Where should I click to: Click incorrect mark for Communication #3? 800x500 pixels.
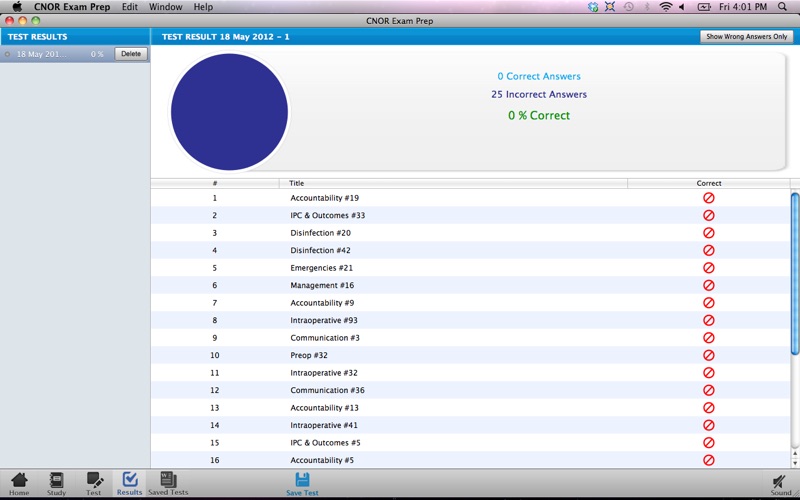pyautogui.click(x=709, y=338)
